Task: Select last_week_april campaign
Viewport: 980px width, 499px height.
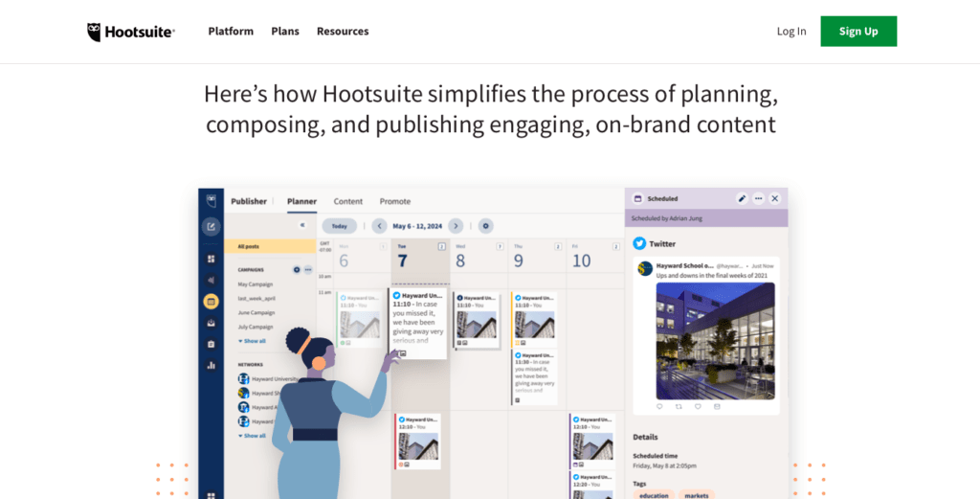Action: coord(256,298)
